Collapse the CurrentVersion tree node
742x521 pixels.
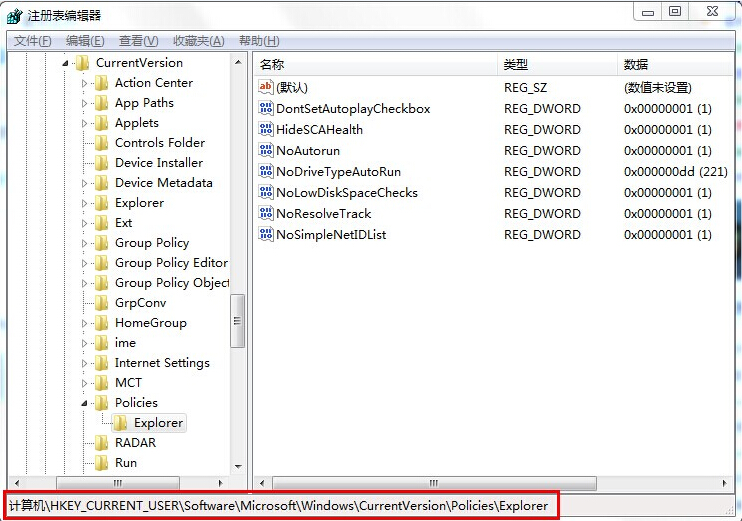(66, 63)
